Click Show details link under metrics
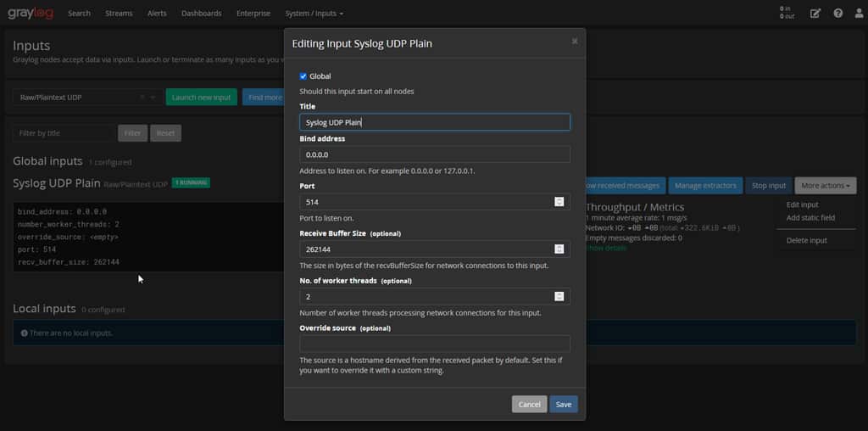 click(x=606, y=249)
